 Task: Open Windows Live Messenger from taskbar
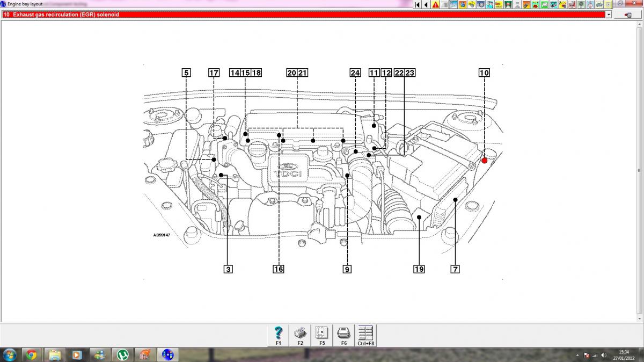[x=100, y=354]
